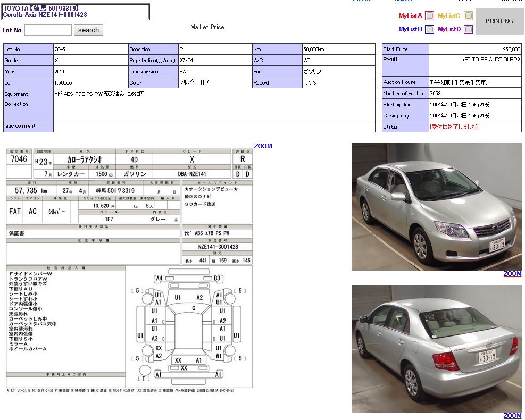Open ZOOM link beside the auction sheet

point(263,146)
